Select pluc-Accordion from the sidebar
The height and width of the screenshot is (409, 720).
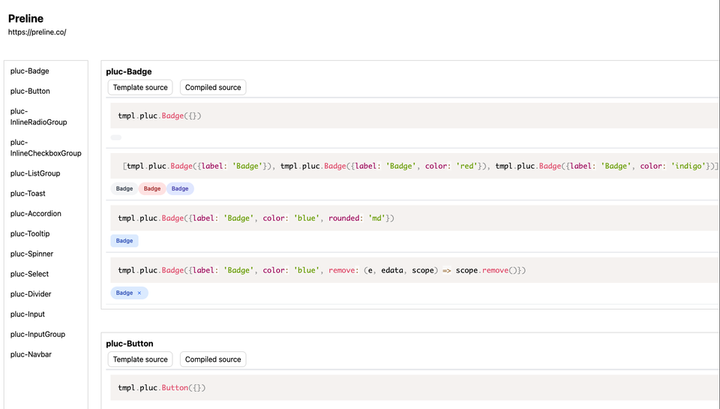[x=36, y=213]
